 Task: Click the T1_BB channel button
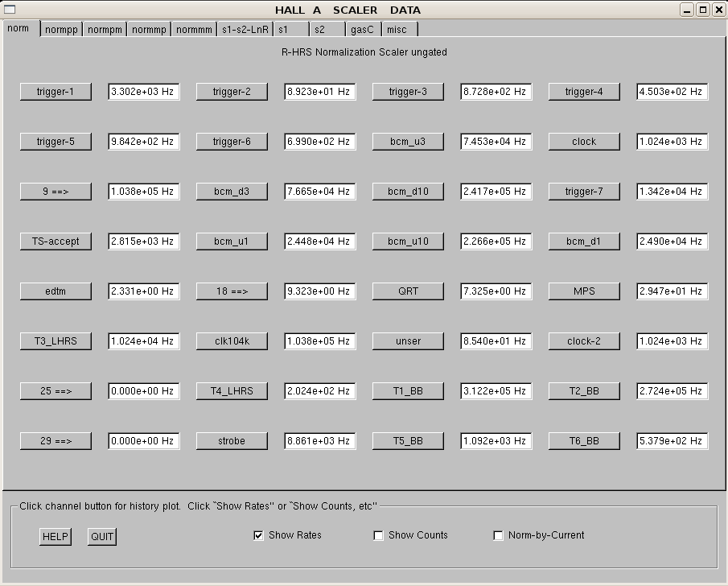coord(408,391)
